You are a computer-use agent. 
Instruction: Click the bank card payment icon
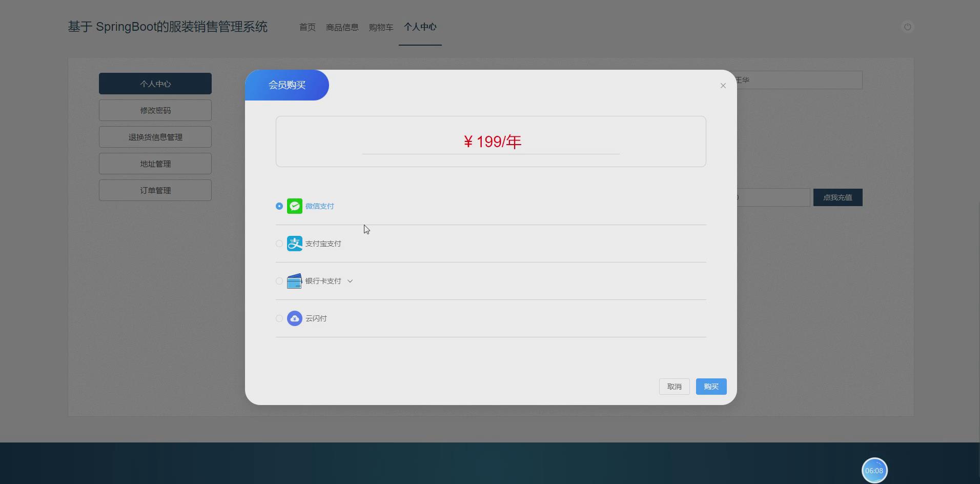tap(294, 281)
